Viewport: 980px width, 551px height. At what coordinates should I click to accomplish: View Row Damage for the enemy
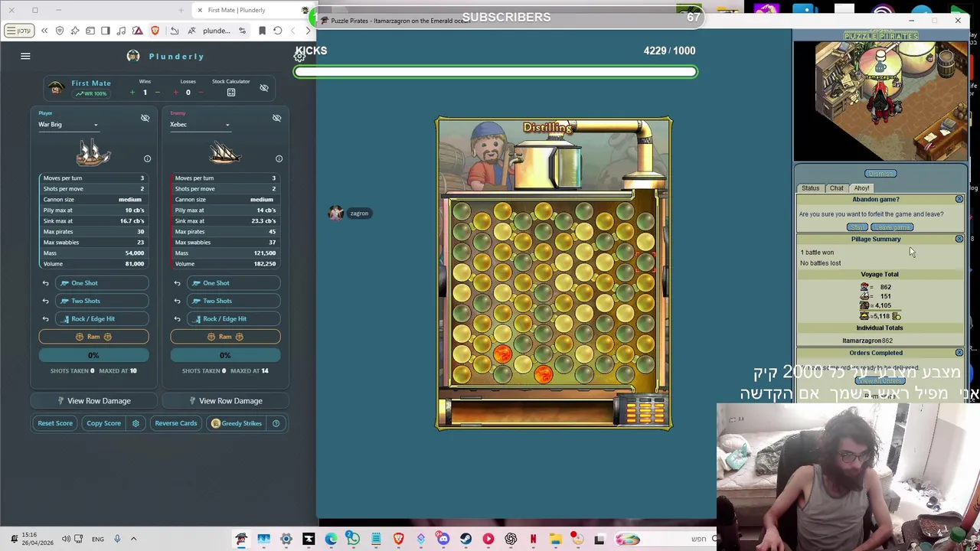(x=225, y=401)
